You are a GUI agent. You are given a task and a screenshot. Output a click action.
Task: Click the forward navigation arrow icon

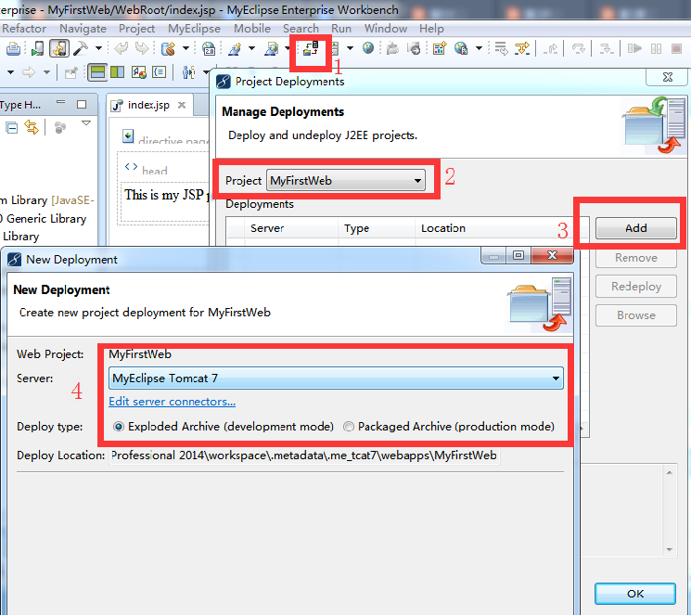click(29, 71)
